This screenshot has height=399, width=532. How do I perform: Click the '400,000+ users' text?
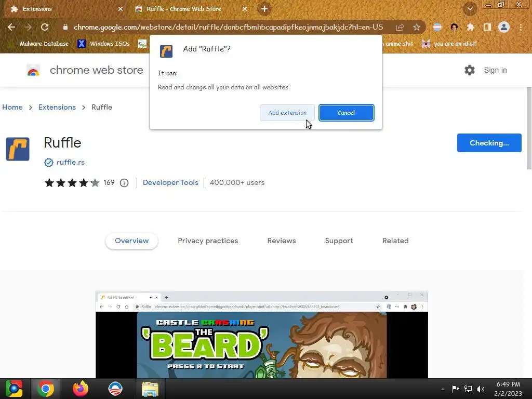[237, 182]
